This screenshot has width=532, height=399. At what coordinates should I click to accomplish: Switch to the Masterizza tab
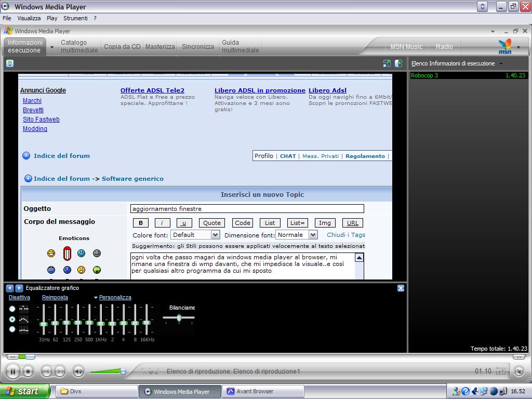coord(160,47)
